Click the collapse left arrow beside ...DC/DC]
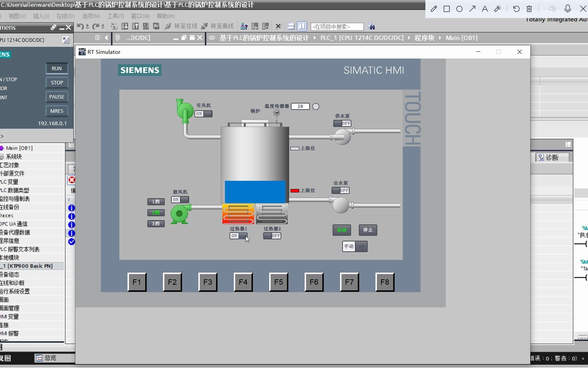Screen dimensions: 588x368 tap(106, 38)
